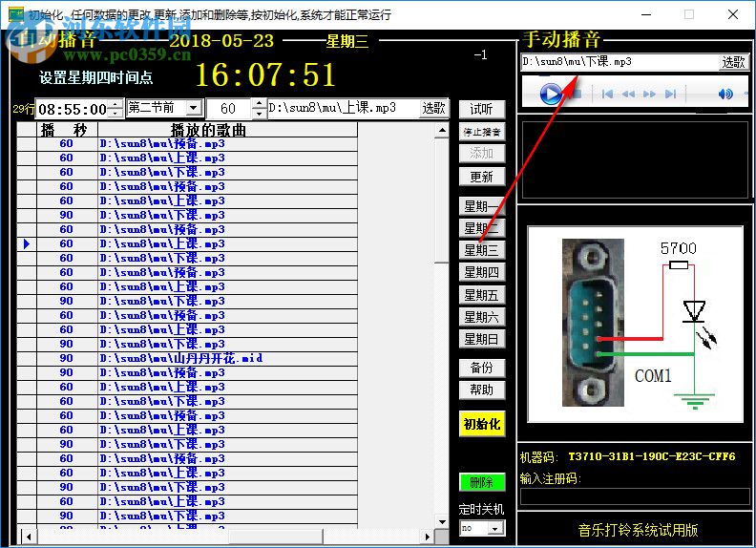Rewind the media player
Screen dimensions: 756x548
(628, 94)
